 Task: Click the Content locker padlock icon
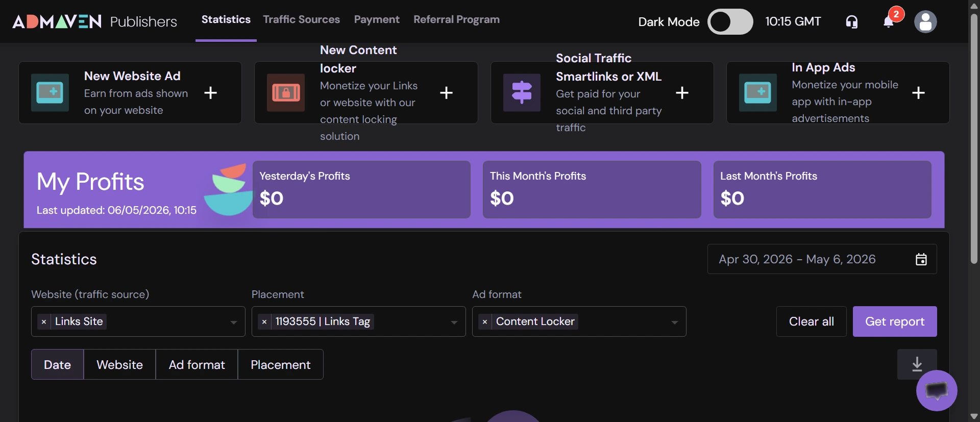pyautogui.click(x=286, y=92)
